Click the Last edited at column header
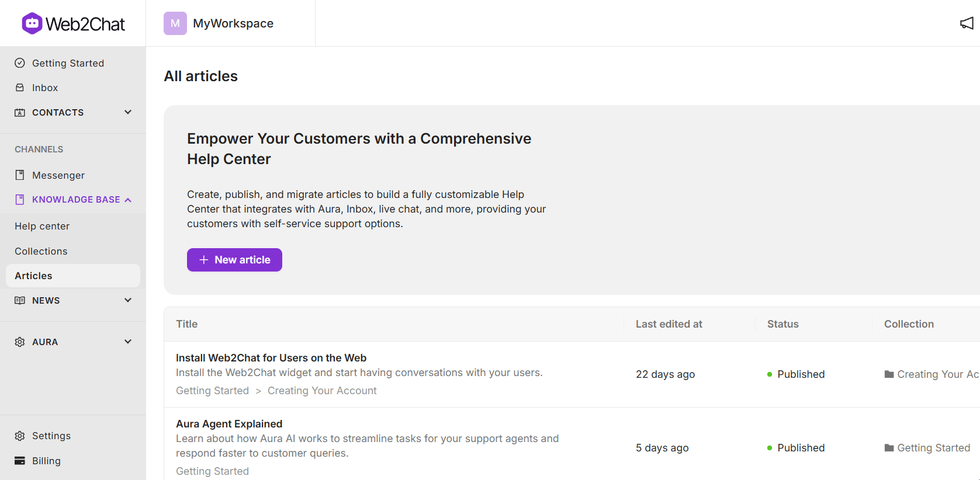The image size is (980, 480). pyautogui.click(x=669, y=324)
